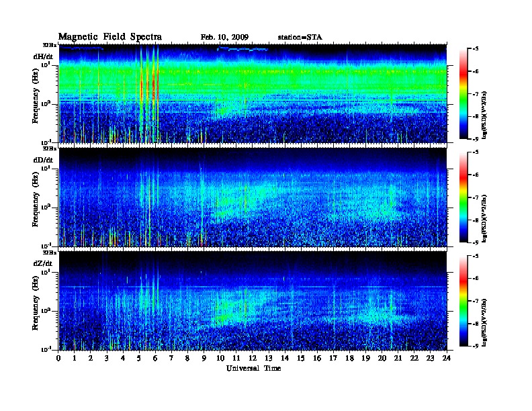Click the -8 tick on the dD/dt color bar
The height and width of the screenshot is (411, 532).
point(476,220)
